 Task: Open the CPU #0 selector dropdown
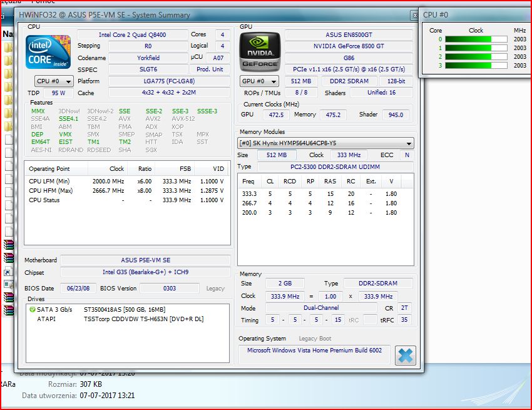[54, 81]
